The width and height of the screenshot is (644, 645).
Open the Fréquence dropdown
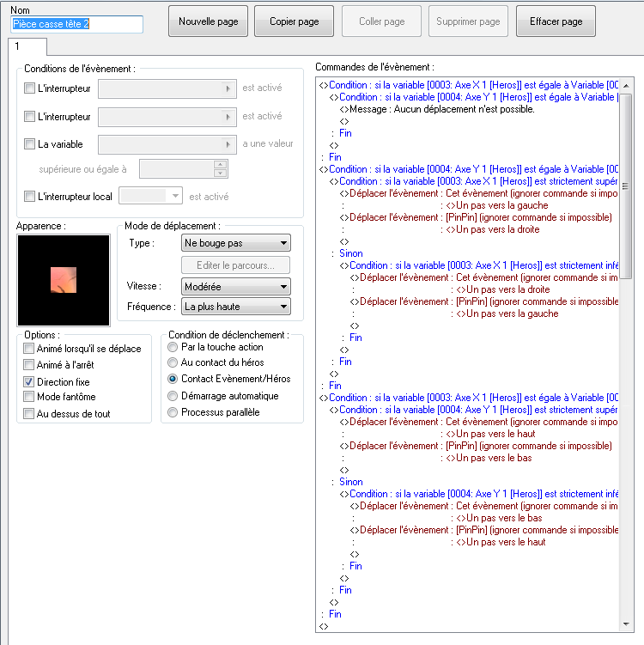coord(235,307)
